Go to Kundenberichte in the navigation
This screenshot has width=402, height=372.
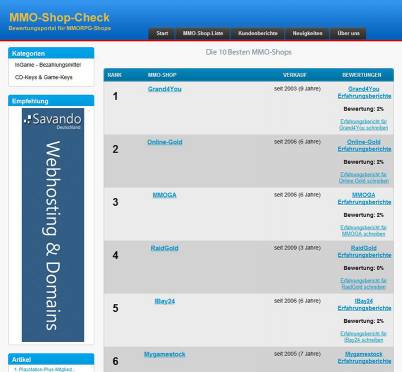pyautogui.click(x=258, y=33)
